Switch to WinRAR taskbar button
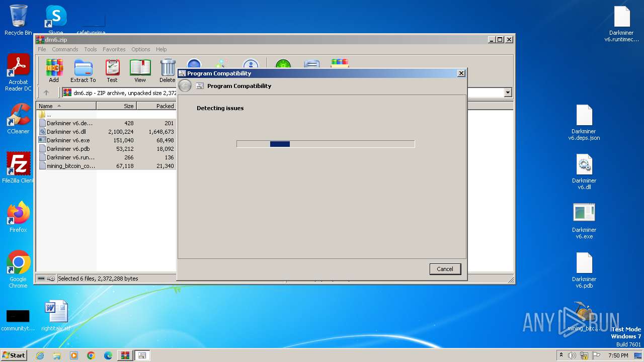This screenshot has width=644, height=362. coord(125,355)
